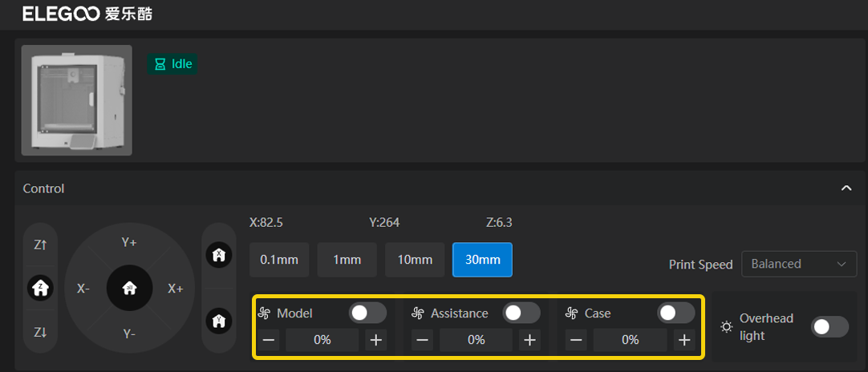Open the Print Speed dropdown

pos(798,264)
